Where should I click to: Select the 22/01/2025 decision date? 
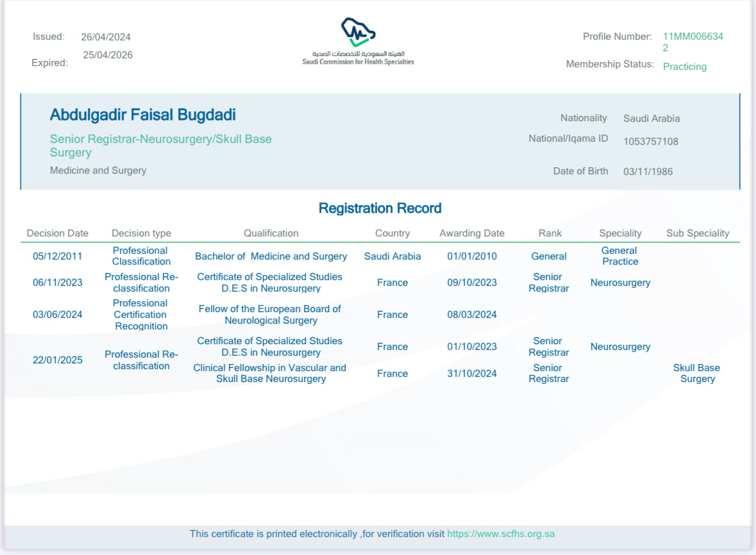pos(58,360)
